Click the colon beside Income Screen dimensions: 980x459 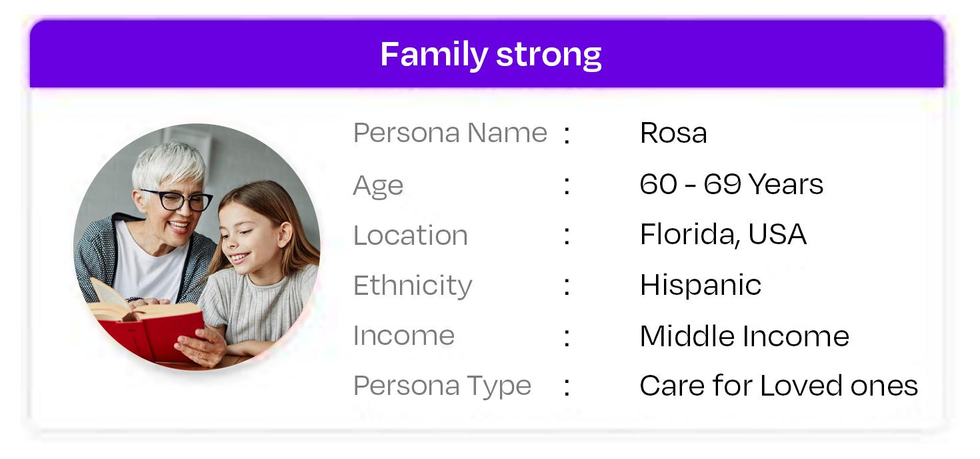pyautogui.click(x=567, y=338)
